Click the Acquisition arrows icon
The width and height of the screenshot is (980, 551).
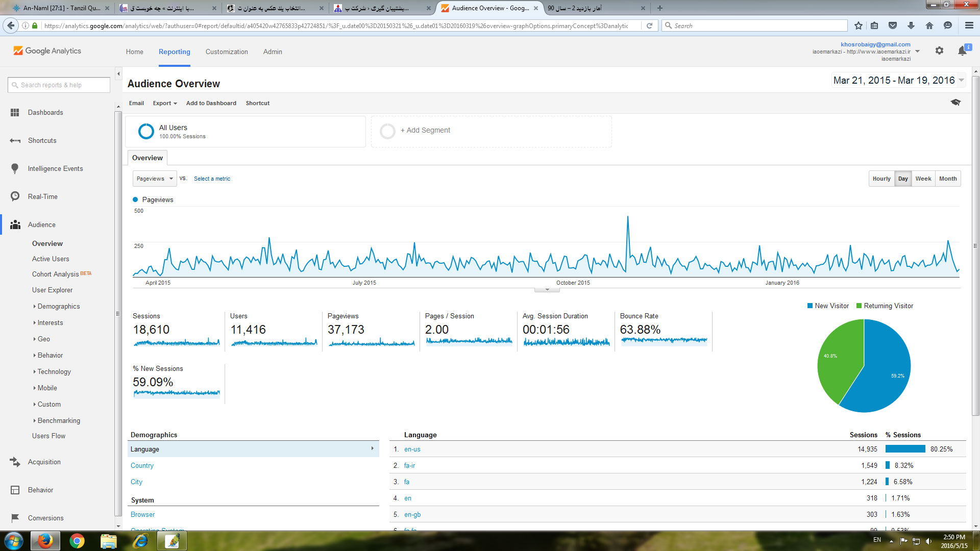[15, 462]
